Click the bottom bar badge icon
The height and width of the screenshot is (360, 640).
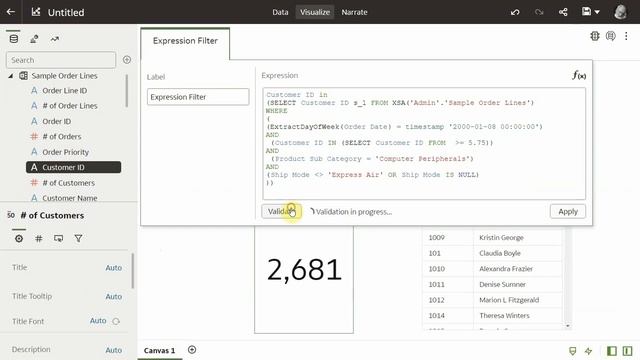click(573, 351)
